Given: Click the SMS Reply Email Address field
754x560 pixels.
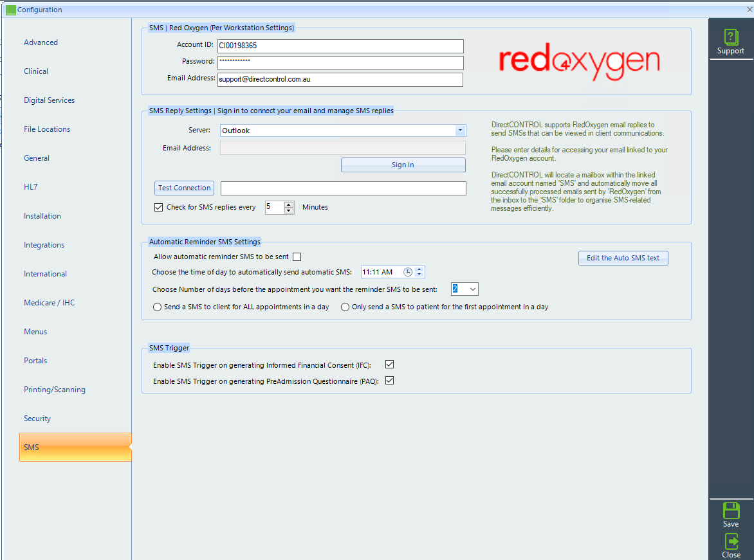Looking at the screenshot, I should point(343,148).
